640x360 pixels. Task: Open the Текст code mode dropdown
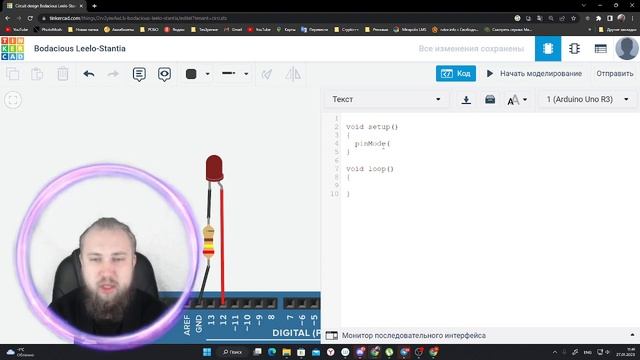(x=387, y=99)
